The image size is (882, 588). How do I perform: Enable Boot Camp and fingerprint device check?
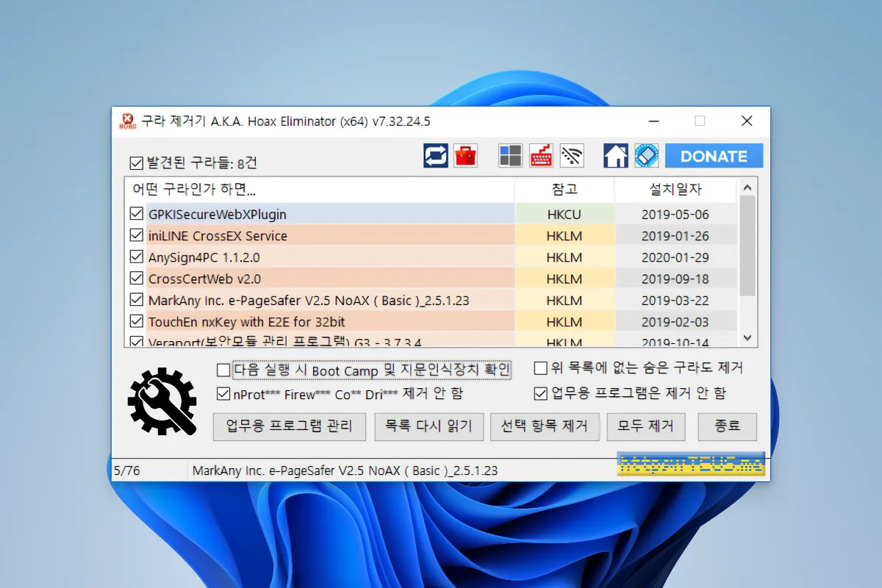click(222, 370)
